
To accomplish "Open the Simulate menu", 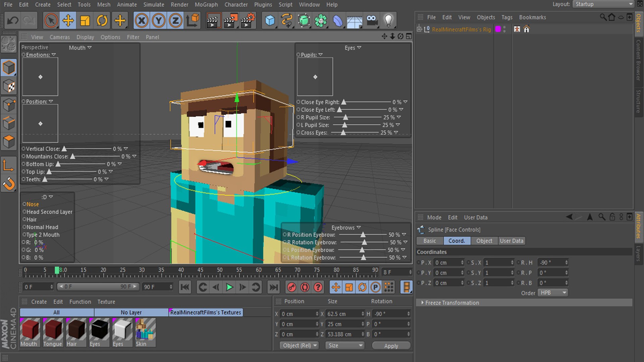I will pyautogui.click(x=154, y=5).
